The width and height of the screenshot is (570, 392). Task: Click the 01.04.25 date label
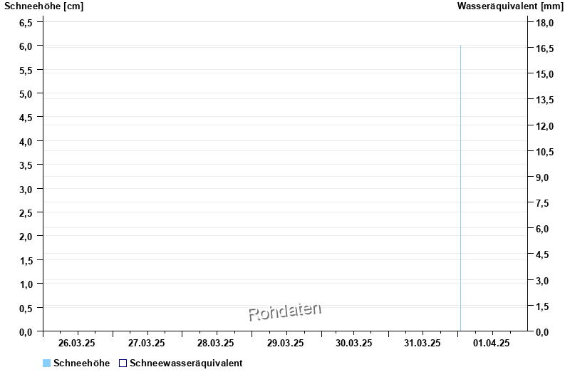(492, 343)
